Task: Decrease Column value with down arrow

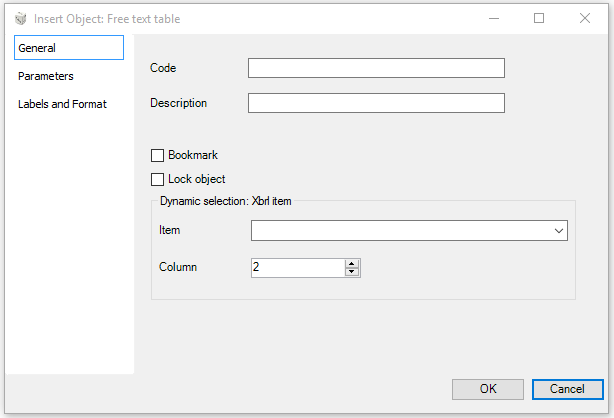Action: coord(352,272)
